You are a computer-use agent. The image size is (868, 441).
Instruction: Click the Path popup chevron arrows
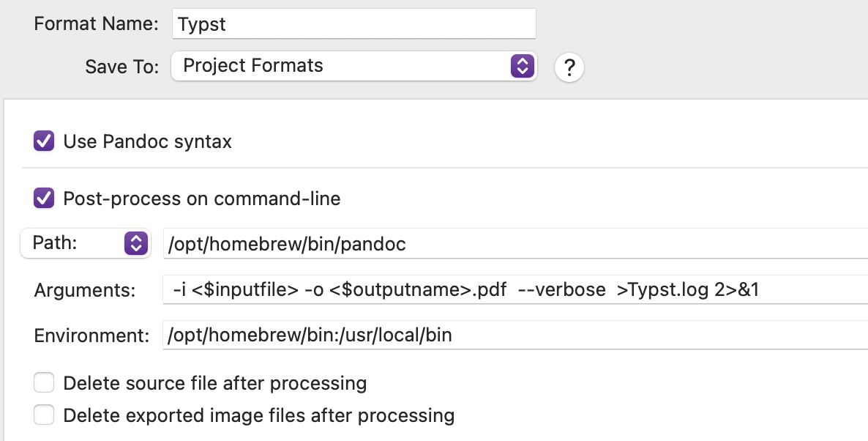point(136,243)
